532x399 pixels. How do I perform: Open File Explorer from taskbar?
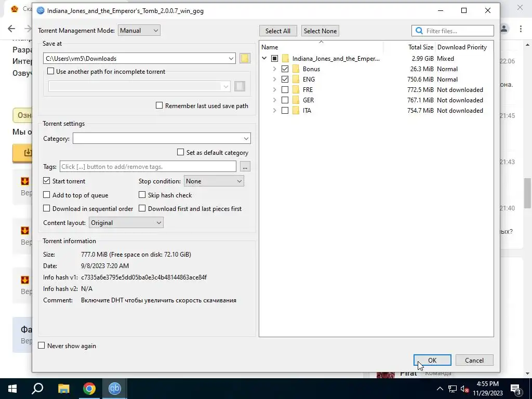point(63,389)
